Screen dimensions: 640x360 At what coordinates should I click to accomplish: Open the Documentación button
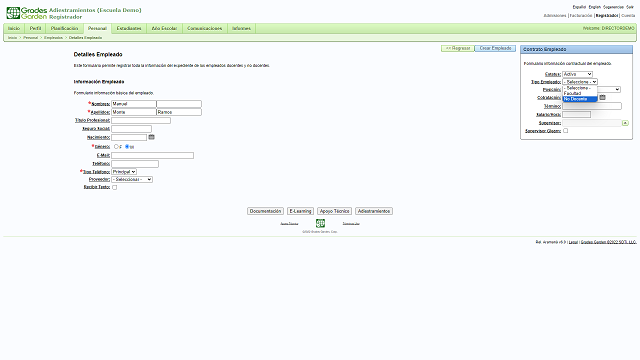click(265, 211)
